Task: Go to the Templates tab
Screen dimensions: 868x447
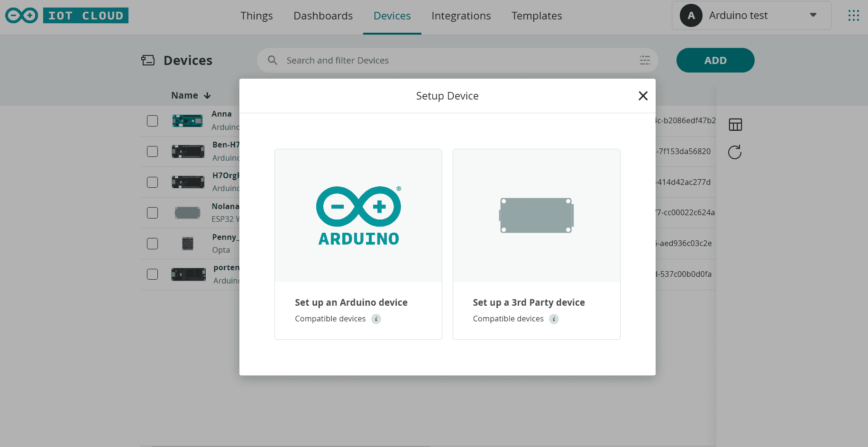Action: click(x=536, y=16)
